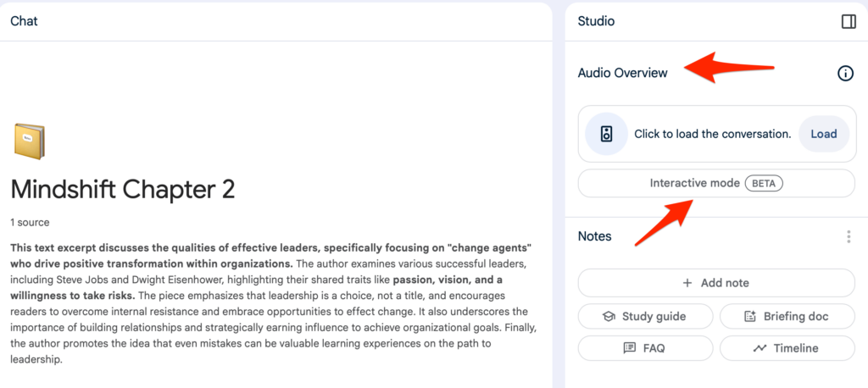Viewport: 868px width, 388px height.
Task: Create a Timeline note
Action: pos(787,348)
